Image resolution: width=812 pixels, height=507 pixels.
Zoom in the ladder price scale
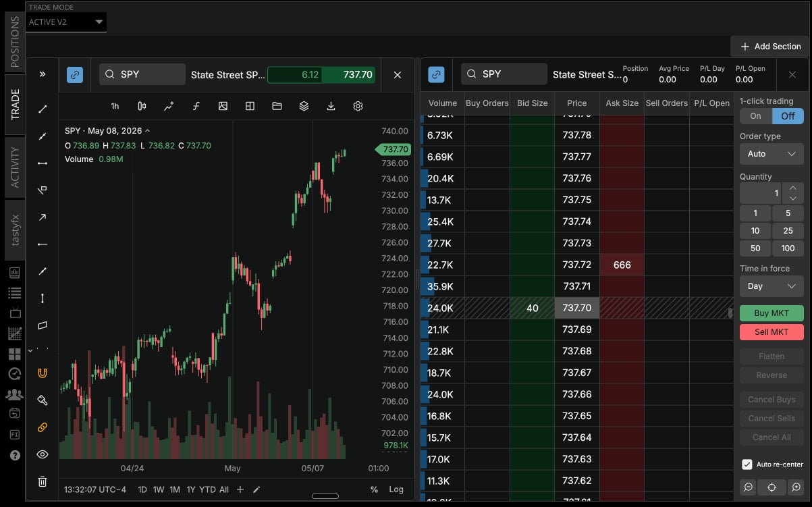pyautogui.click(x=796, y=487)
